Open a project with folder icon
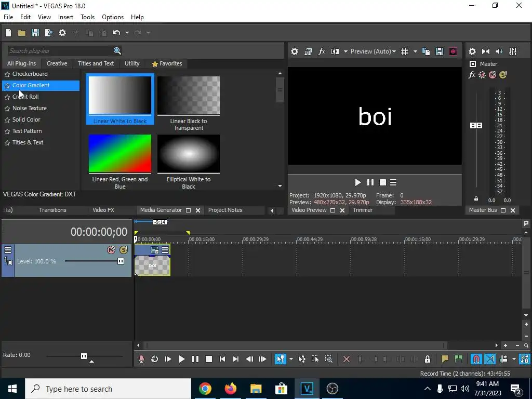 pos(22,33)
